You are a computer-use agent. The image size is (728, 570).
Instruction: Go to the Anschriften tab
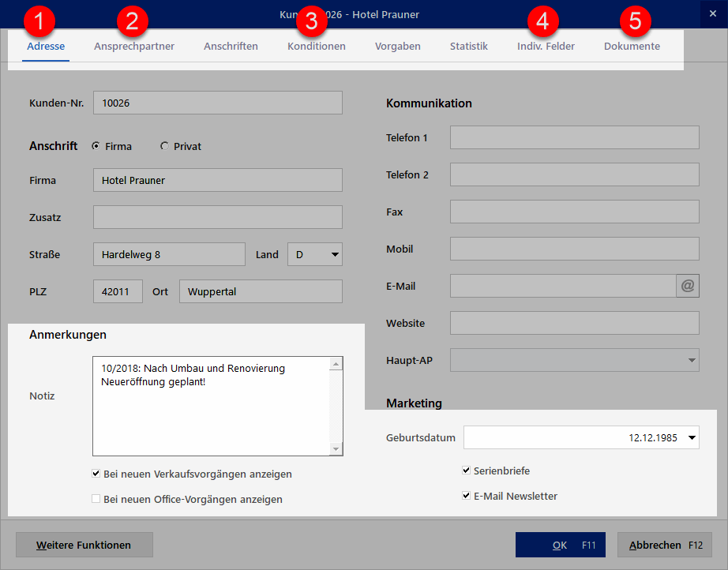click(231, 46)
